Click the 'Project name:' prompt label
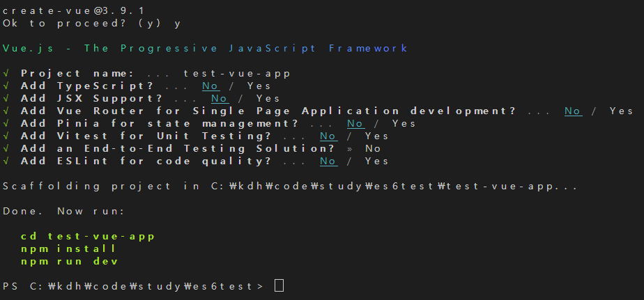 [x=77, y=74]
